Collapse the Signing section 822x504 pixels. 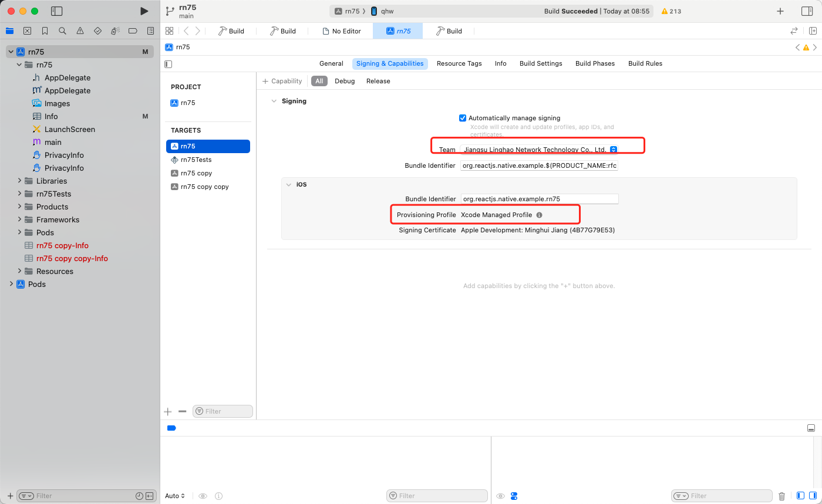273,101
